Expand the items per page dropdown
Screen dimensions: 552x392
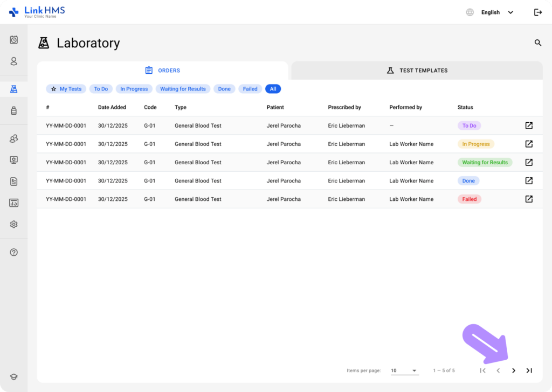[404, 370]
